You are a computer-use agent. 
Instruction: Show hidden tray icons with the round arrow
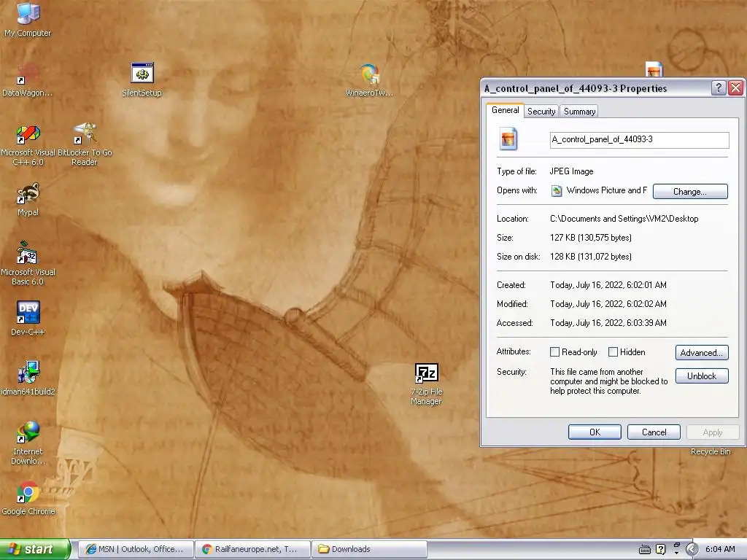[692, 549]
